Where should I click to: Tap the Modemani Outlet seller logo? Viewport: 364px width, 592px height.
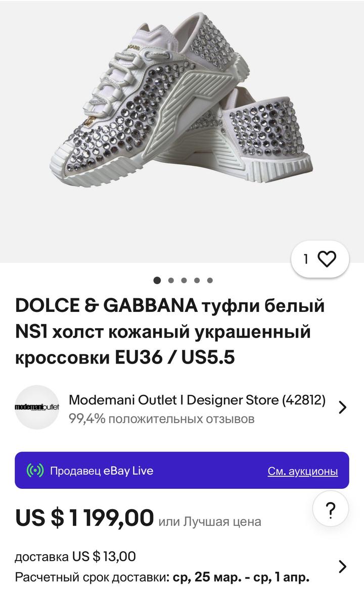(x=37, y=407)
